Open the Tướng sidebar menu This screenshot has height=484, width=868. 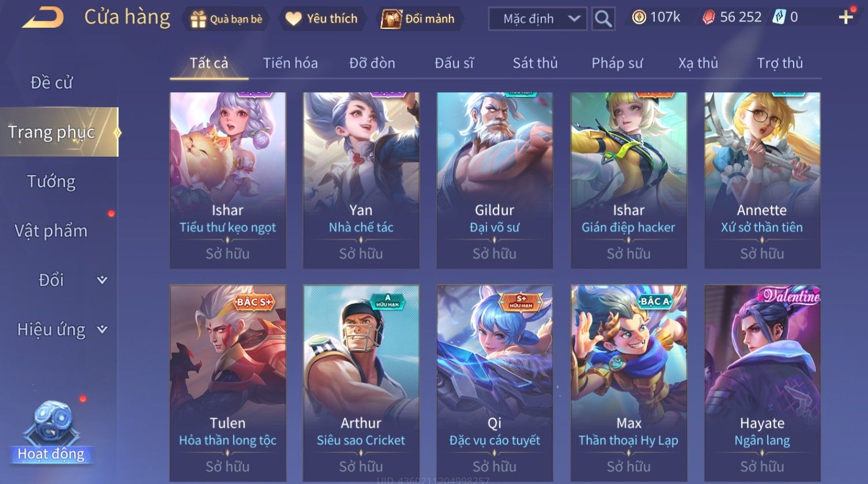(51, 181)
